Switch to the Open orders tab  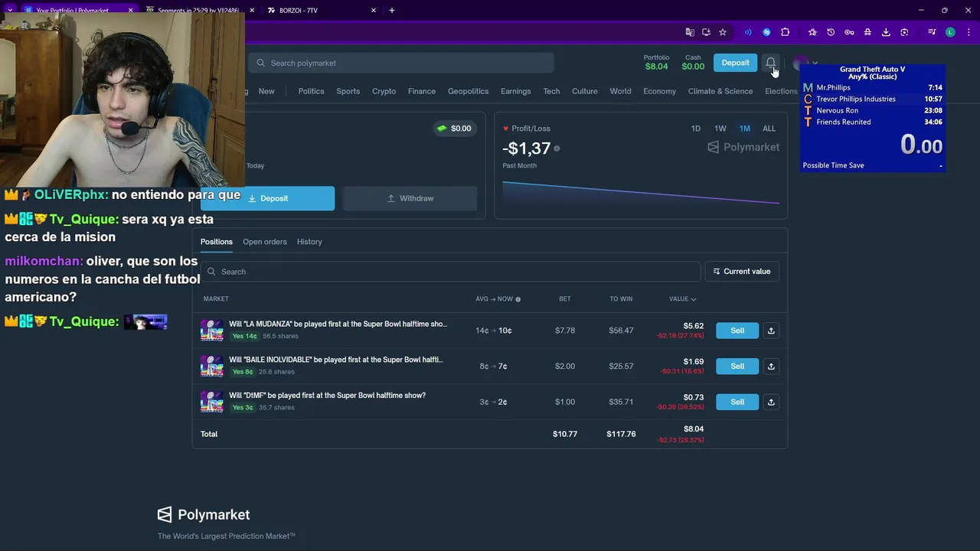tap(265, 242)
